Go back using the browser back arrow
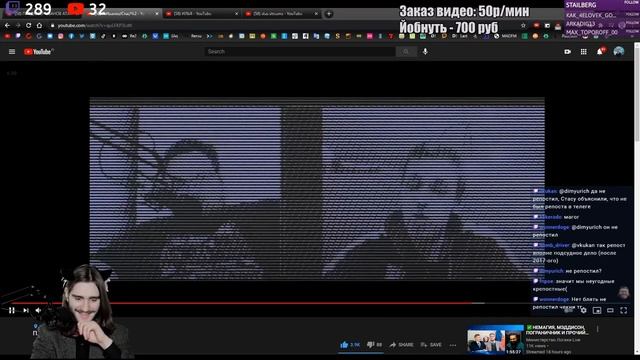This screenshot has height=360, width=640. 7,25
